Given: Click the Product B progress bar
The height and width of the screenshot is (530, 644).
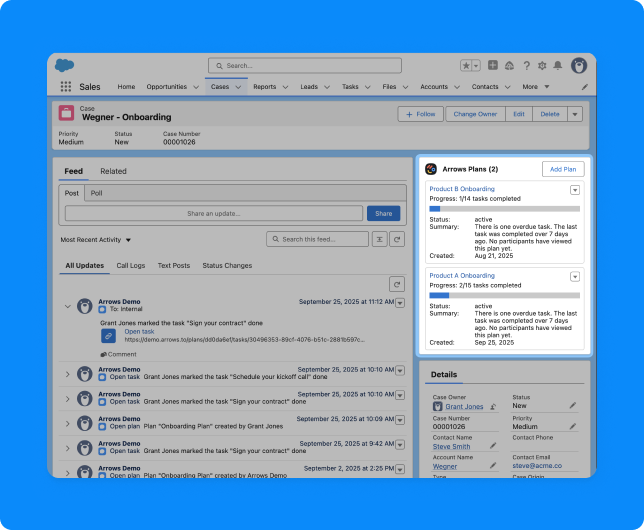Looking at the screenshot, I should pyautogui.click(x=504, y=209).
